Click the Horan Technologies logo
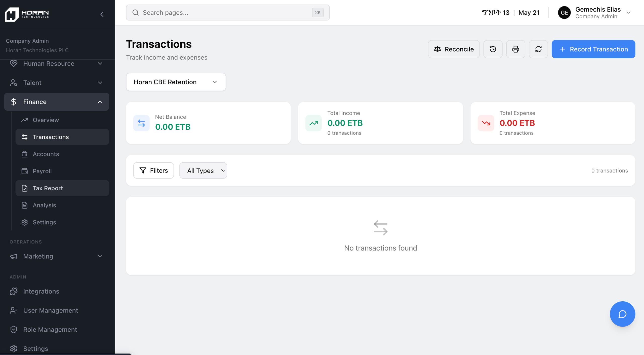This screenshot has height=355, width=644. pyautogui.click(x=27, y=14)
